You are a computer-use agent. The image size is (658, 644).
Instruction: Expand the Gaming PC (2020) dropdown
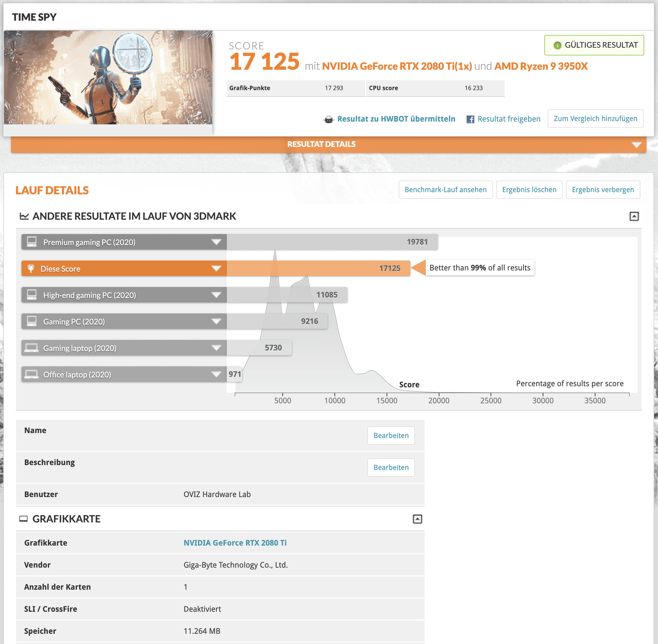[216, 321]
